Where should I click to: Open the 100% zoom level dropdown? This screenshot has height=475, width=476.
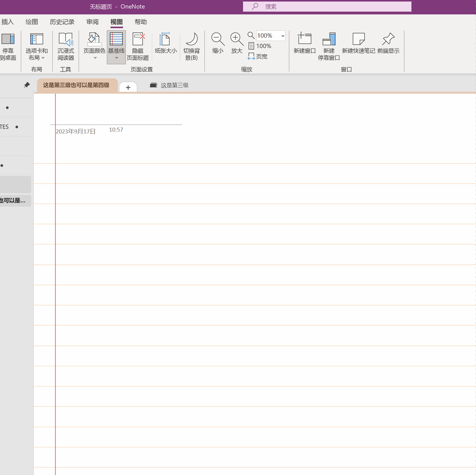(283, 36)
